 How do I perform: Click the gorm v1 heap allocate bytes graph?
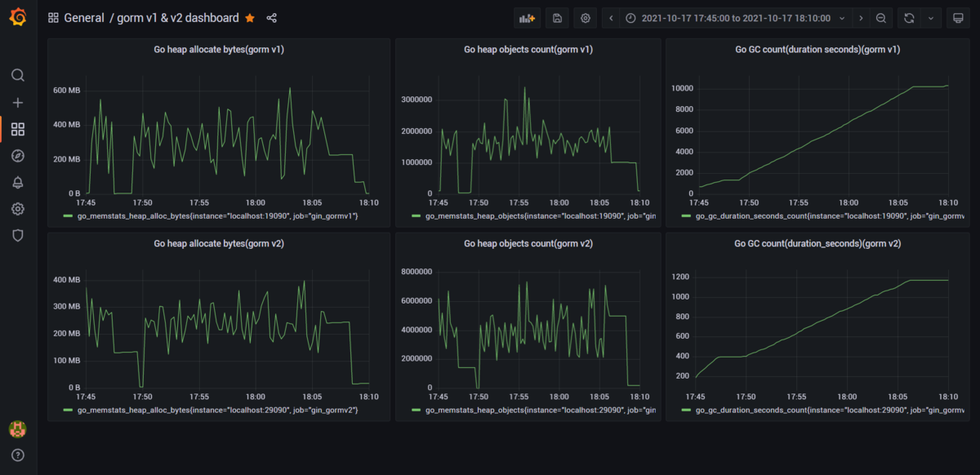click(x=227, y=135)
